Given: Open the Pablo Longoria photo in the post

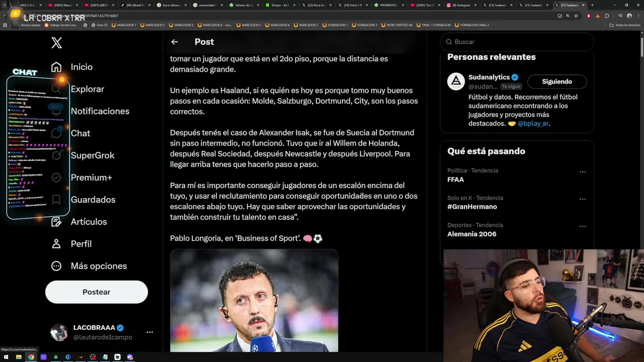Looking at the screenshot, I should point(254,301).
